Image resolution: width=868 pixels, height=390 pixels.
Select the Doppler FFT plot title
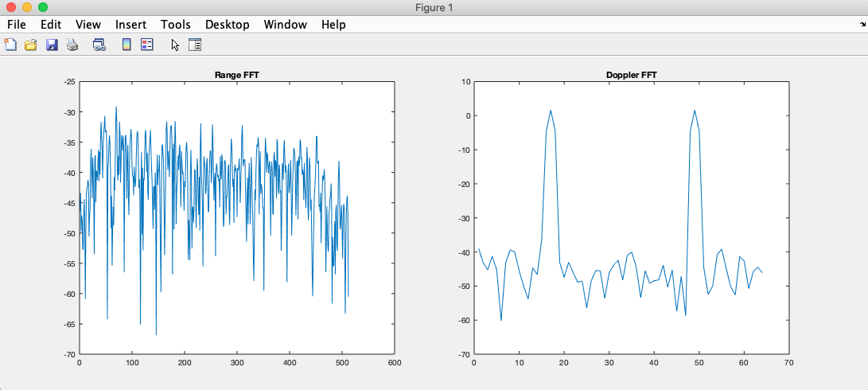(632, 76)
